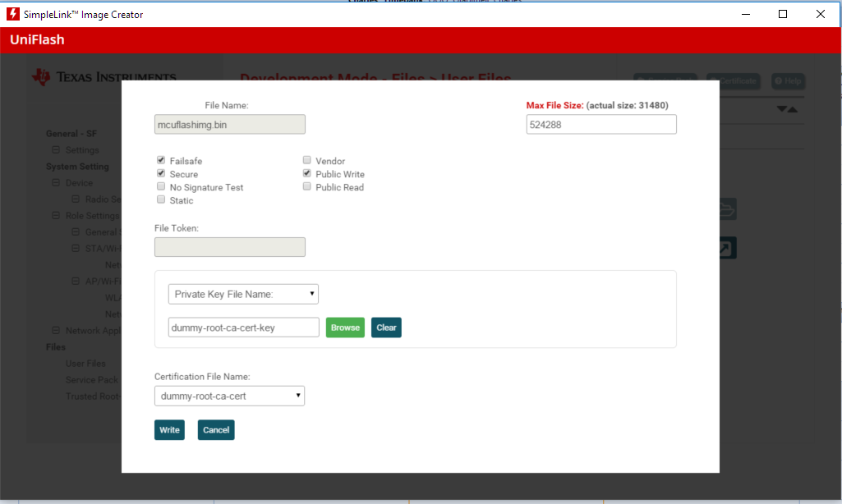Click the collapse/expand arrows icon at top right
The height and width of the screenshot is (504, 842).
pos(787,109)
